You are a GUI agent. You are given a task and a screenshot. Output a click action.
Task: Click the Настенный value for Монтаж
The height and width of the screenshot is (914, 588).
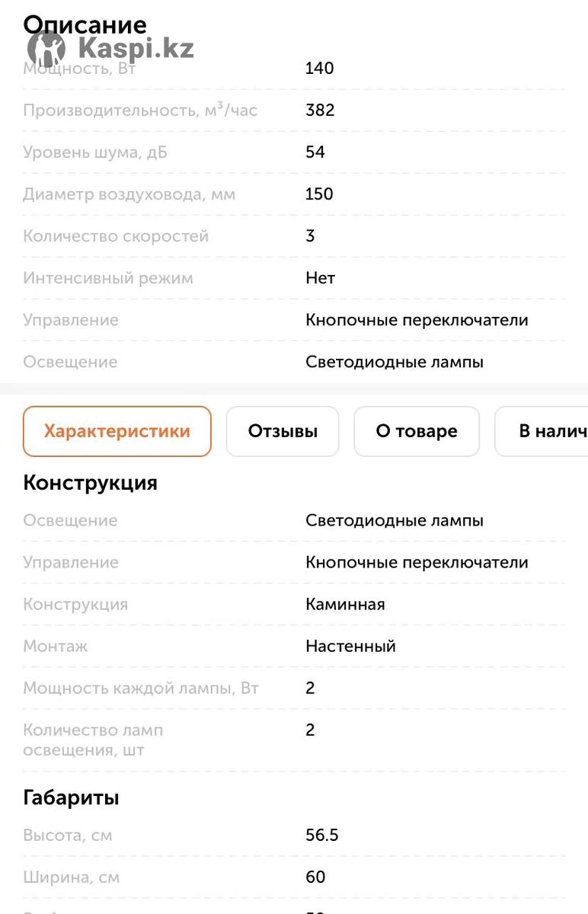pyautogui.click(x=350, y=646)
